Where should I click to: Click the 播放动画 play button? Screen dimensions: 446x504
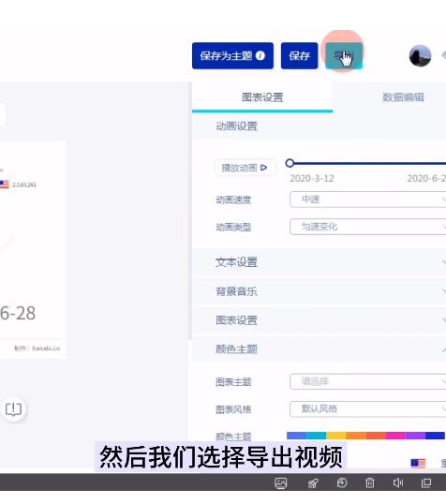click(x=245, y=168)
